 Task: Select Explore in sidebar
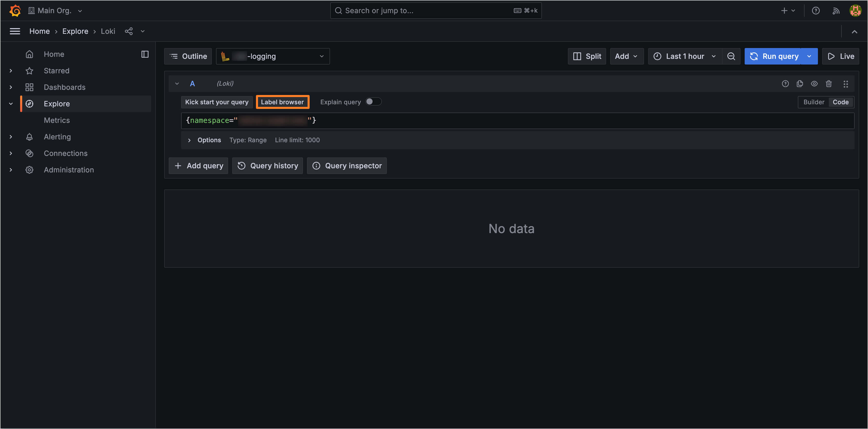(x=57, y=104)
